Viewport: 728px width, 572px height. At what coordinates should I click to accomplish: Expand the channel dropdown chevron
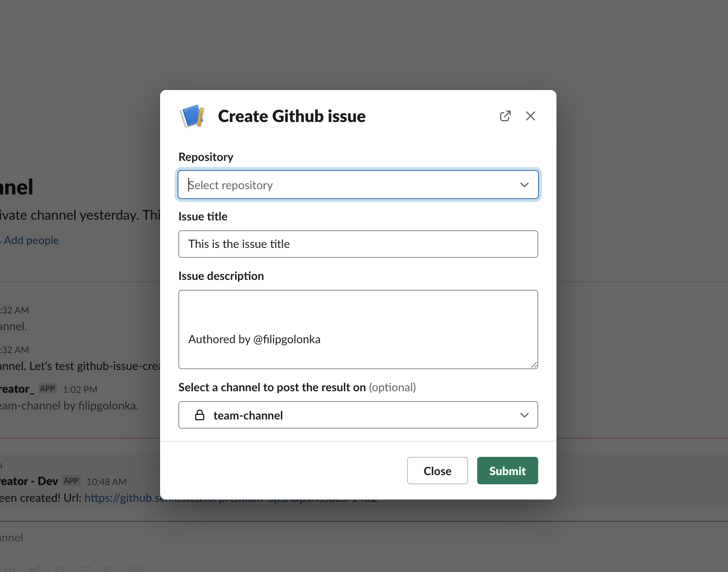524,415
